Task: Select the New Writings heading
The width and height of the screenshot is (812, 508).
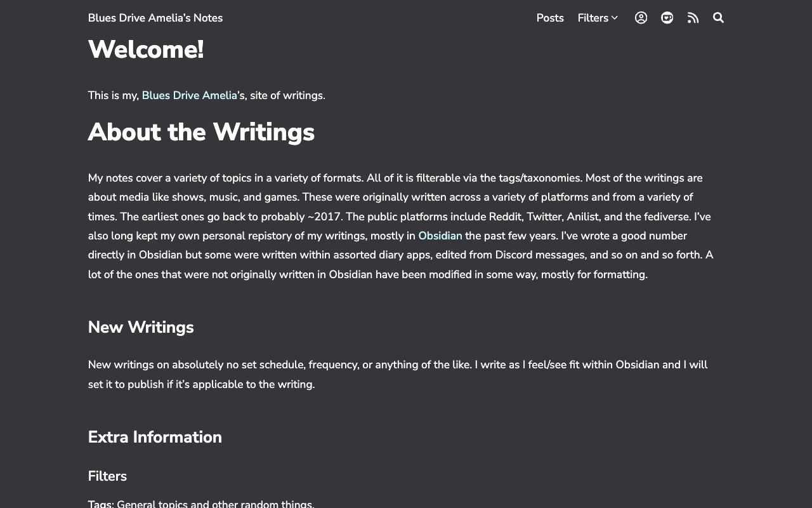Action: point(141,327)
